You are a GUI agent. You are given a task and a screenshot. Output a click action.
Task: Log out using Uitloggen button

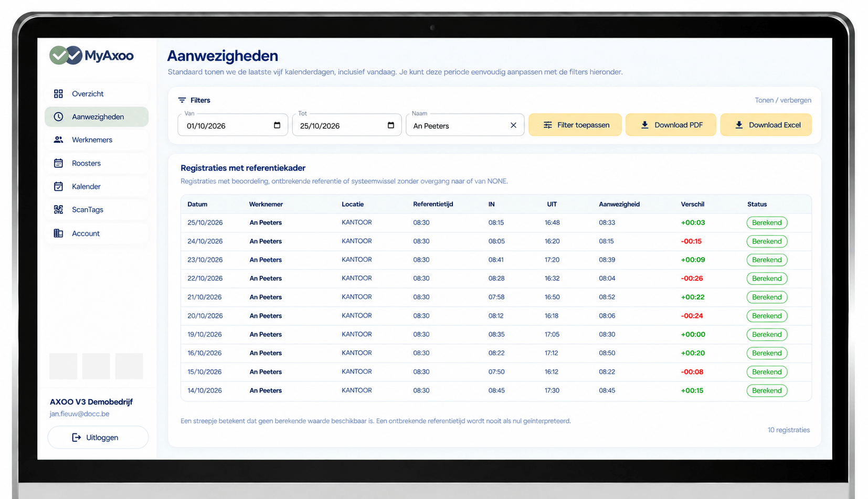pyautogui.click(x=98, y=437)
